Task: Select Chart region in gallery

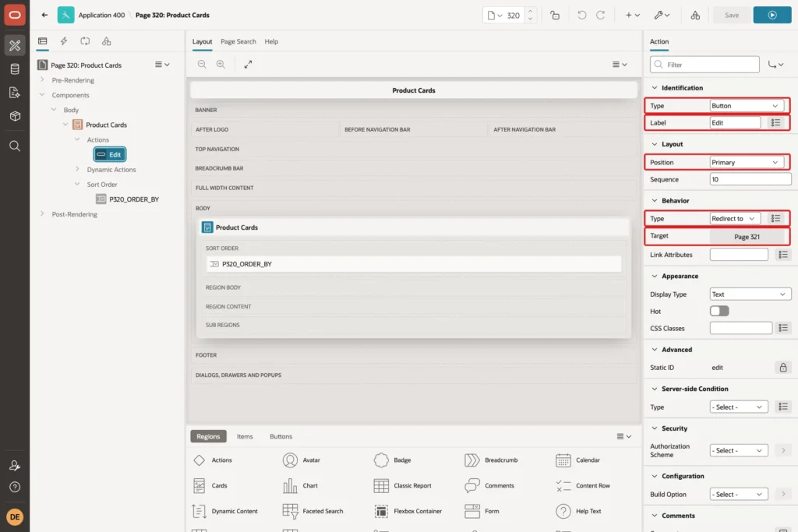Action: (x=300, y=486)
